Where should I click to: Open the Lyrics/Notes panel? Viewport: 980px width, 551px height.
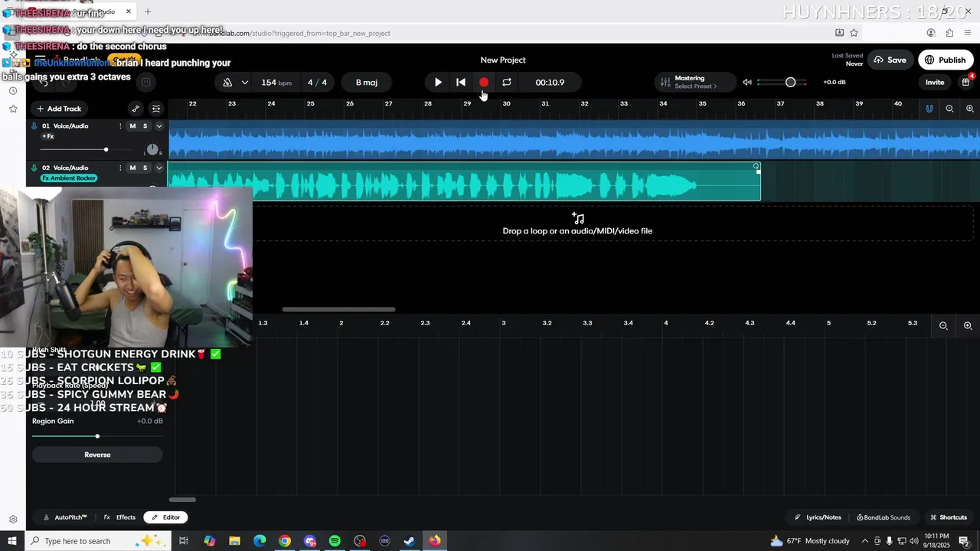(x=818, y=517)
